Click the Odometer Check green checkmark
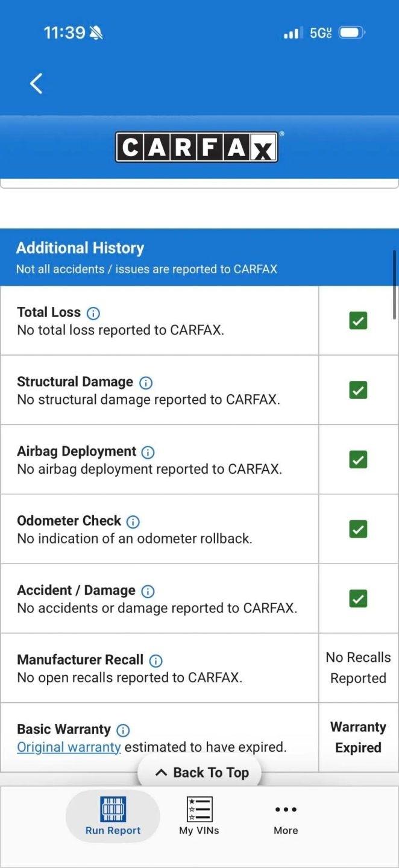399x868 pixels. pyautogui.click(x=358, y=529)
